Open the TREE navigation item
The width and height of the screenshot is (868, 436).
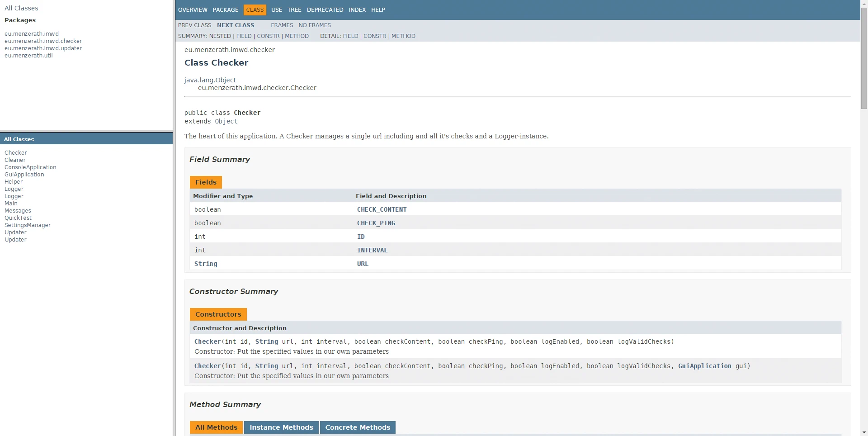pos(294,9)
